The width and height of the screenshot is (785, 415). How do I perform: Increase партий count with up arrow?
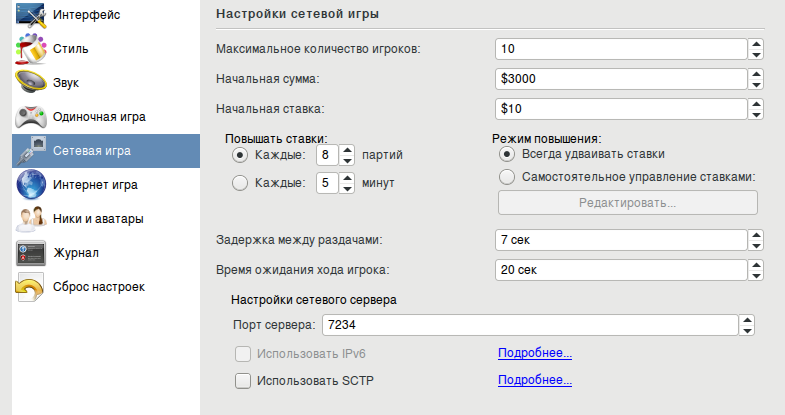[347, 150]
